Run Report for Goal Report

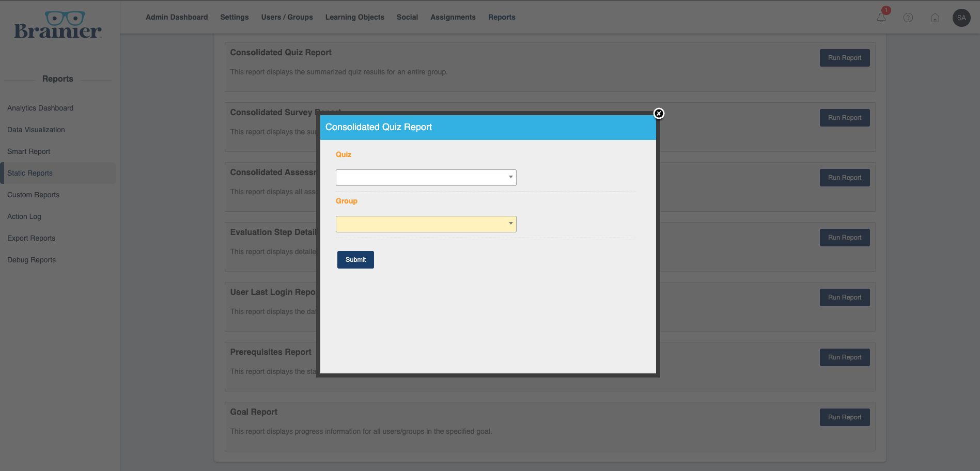pos(845,417)
